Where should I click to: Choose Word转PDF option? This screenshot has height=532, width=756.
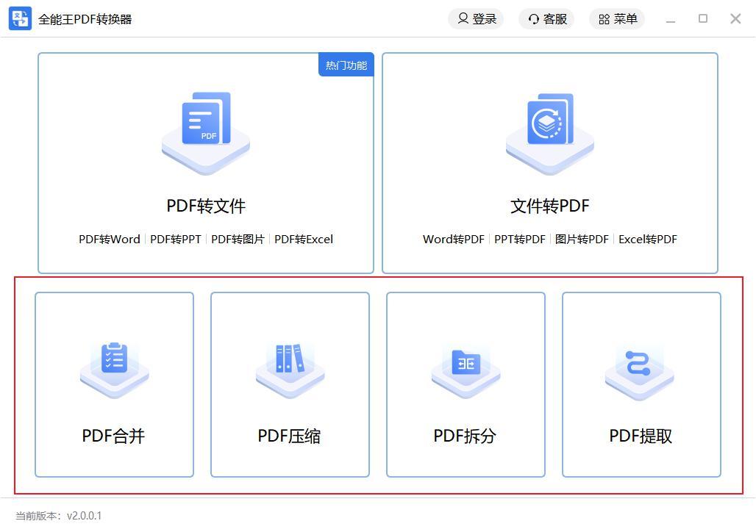[x=454, y=240]
